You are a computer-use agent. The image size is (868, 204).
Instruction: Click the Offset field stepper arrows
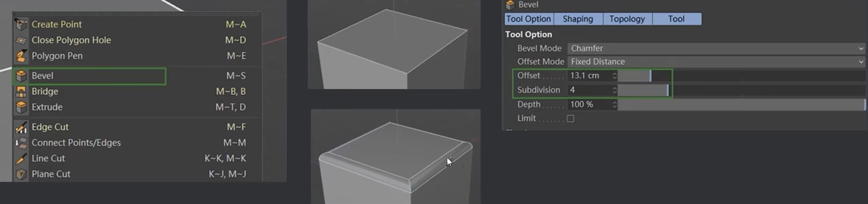[615, 76]
